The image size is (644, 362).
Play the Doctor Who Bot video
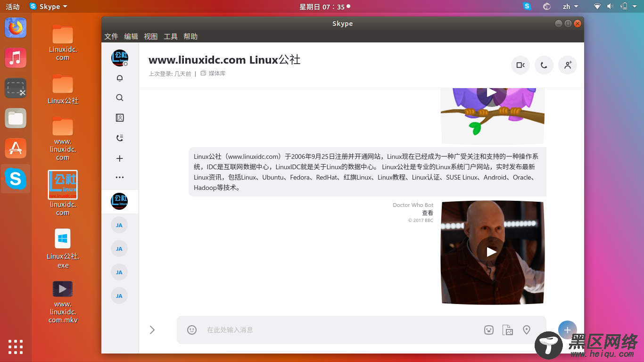pyautogui.click(x=492, y=252)
